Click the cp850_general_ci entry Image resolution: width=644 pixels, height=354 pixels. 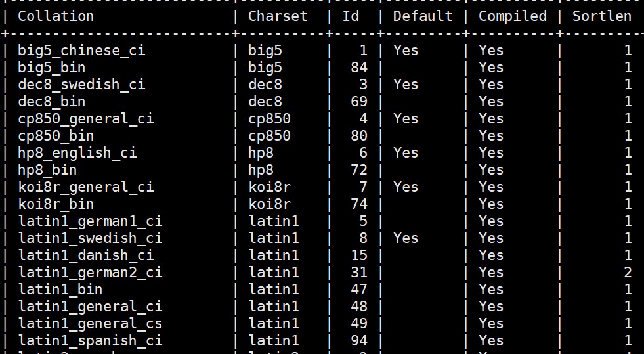click(x=85, y=118)
